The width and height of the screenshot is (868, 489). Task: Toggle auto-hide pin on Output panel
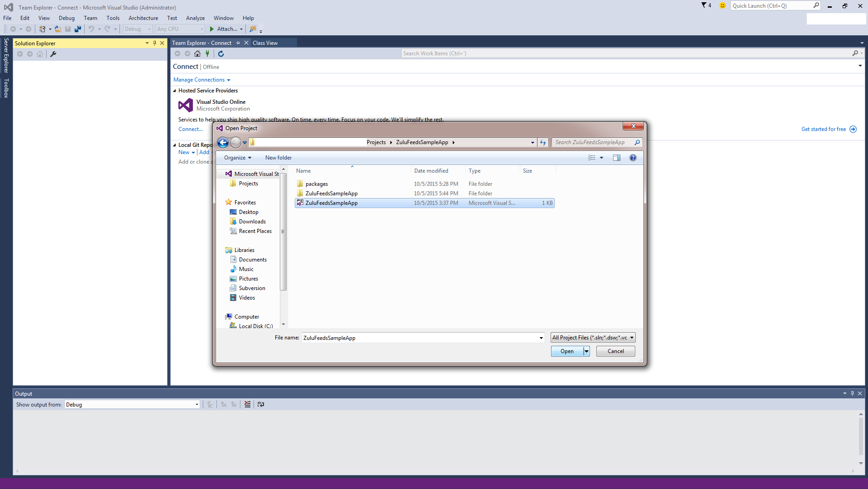pyautogui.click(x=852, y=393)
